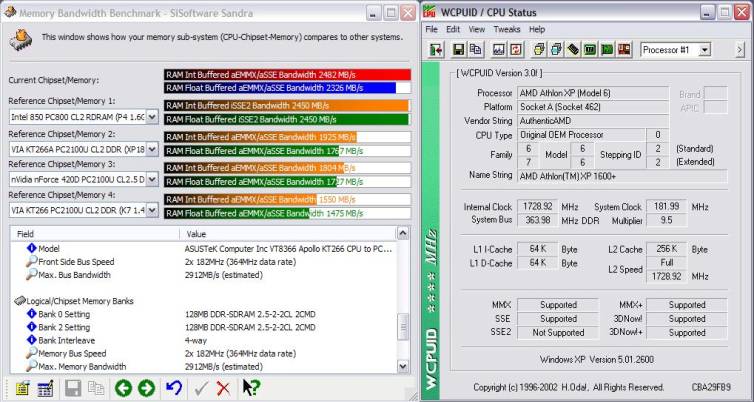Click the Value column header
Viewport: 754px width, 402px height.
[288, 234]
